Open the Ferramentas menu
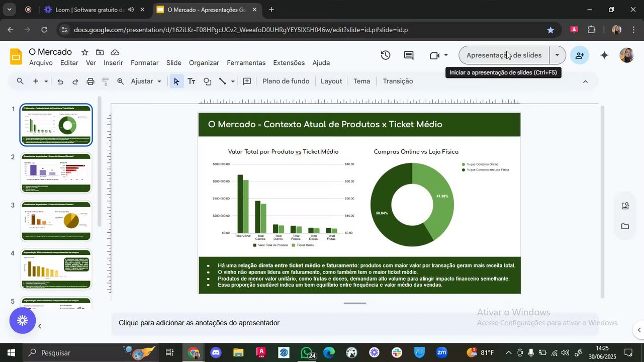The width and height of the screenshot is (644, 362). pos(246,63)
